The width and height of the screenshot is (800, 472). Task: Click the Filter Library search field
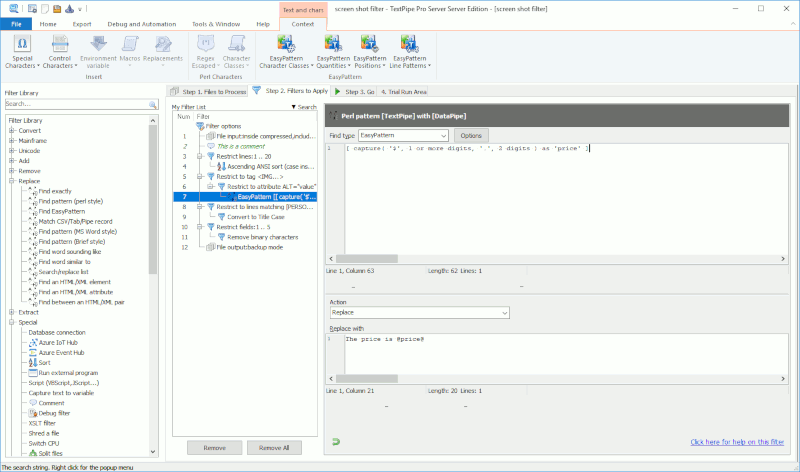(76, 104)
